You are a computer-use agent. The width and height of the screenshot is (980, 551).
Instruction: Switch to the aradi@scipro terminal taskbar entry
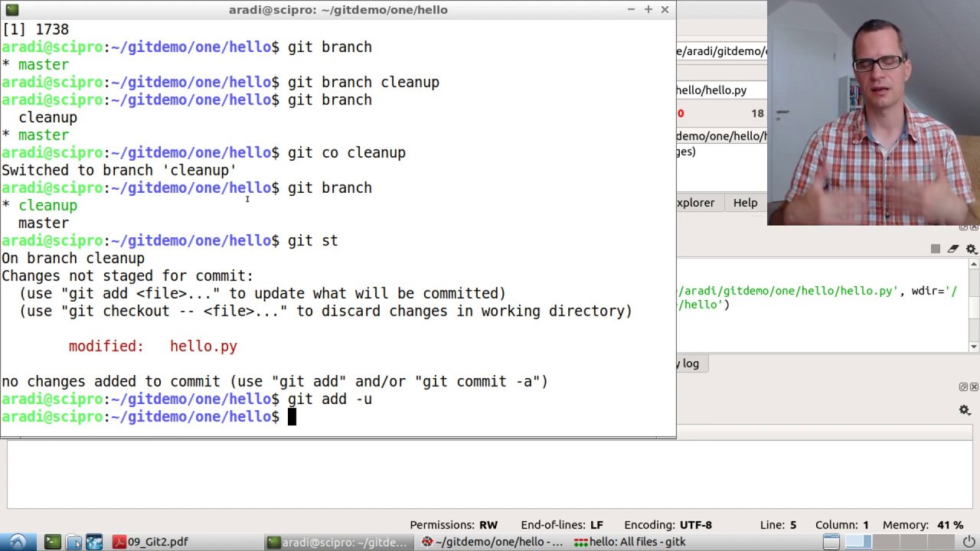point(338,542)
